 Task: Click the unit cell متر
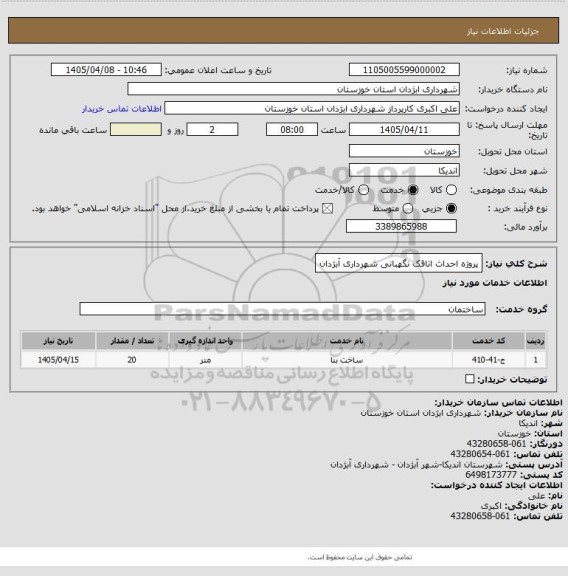pyautogui.click(x=205, y=360)
